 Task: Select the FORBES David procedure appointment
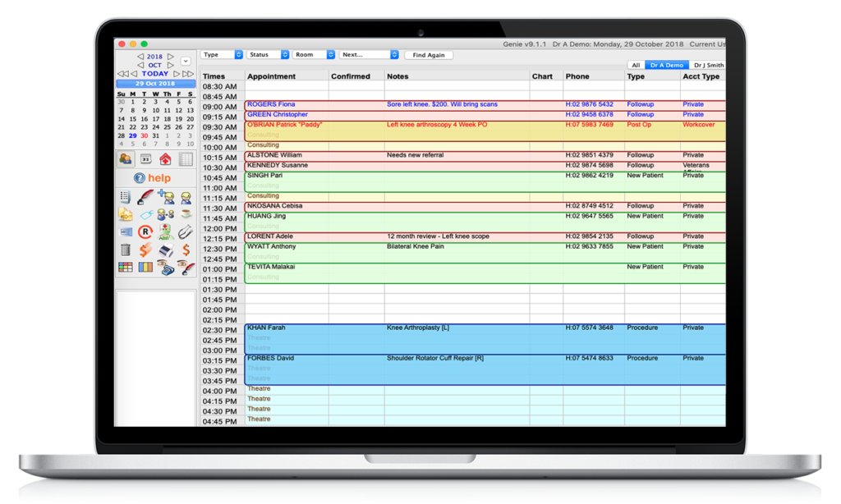tap(485, 369)
